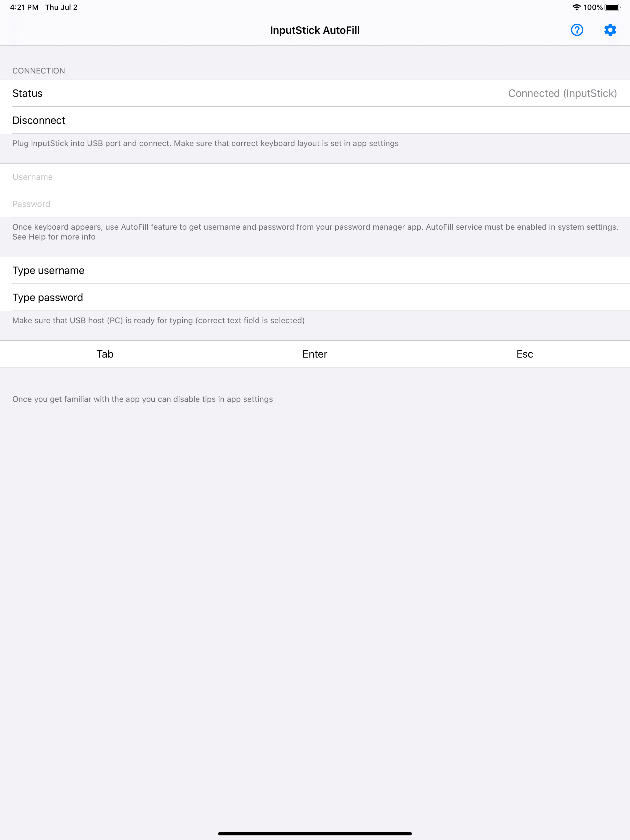Tap the InputStick AutoFill title
The height and width of the screenshot is (840, 630).
[315, 30]
